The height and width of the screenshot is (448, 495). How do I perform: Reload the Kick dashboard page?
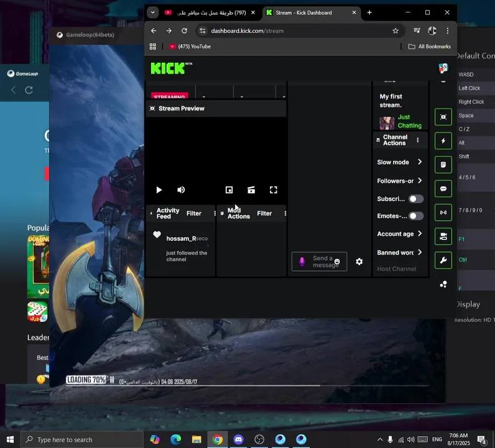[x=184, y=30]
